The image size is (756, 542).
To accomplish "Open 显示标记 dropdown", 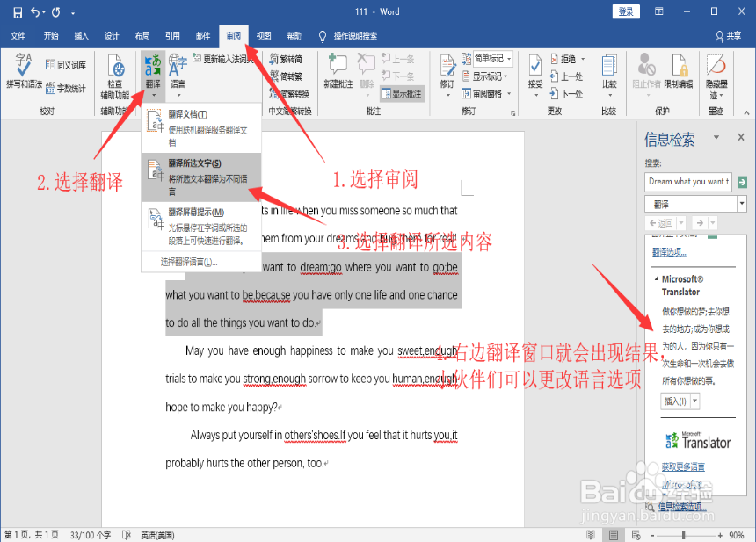I will 484,76.
